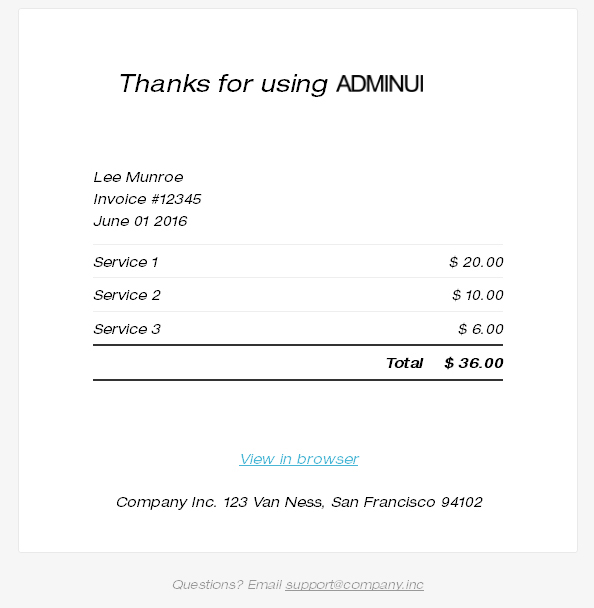594x608 pixels.
Task: Click the Company Inc. address line
Action: (x=299, y=502)
